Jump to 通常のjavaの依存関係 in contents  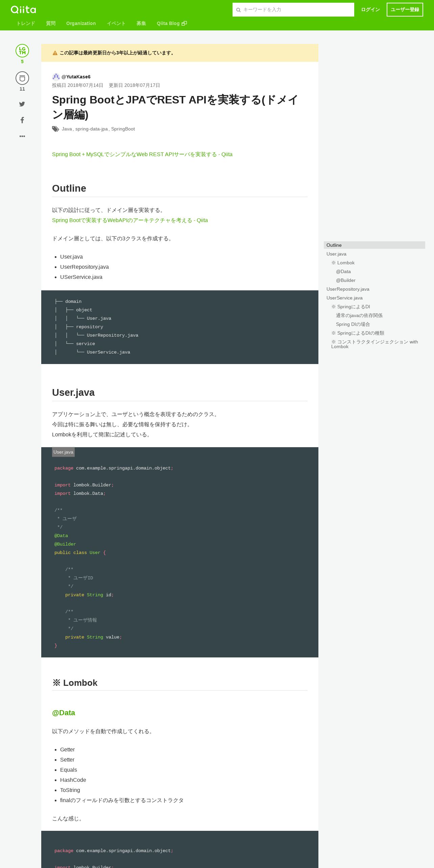coord(359,315)
